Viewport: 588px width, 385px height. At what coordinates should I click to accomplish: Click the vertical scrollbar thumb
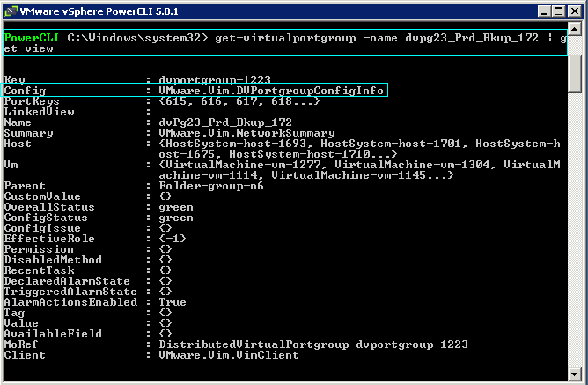[575, 73]
